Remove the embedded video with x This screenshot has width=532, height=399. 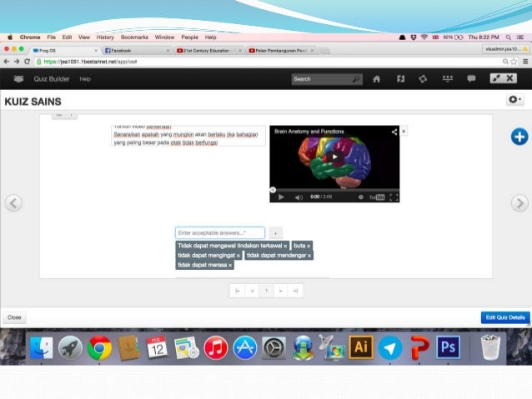pos(404,131)
